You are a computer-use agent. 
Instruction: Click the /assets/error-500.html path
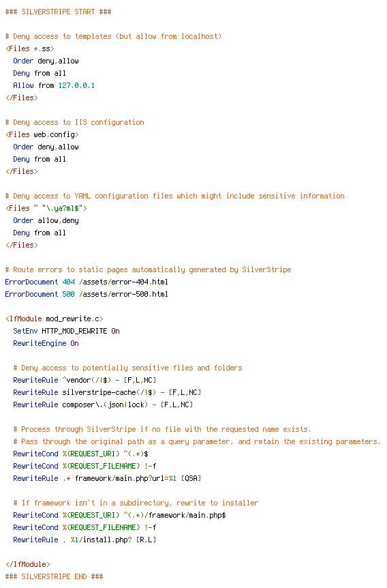[x=123, y=294]
